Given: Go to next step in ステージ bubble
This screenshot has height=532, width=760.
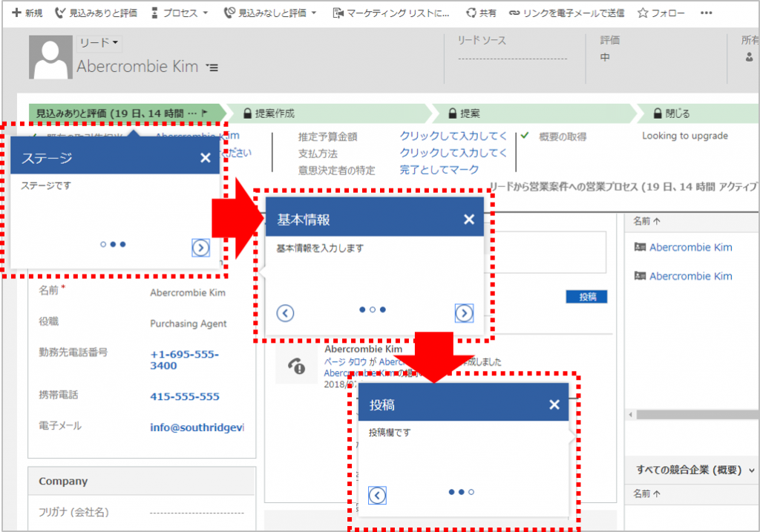Looking at the screenshot, I should coord(200,248).
